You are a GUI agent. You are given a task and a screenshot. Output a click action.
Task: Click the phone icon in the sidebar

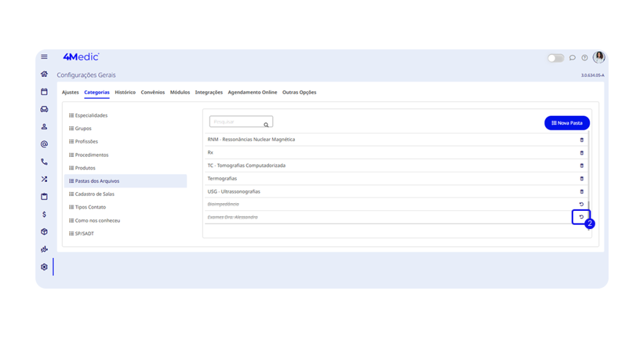pyautogui.click(x=44, y=162)
